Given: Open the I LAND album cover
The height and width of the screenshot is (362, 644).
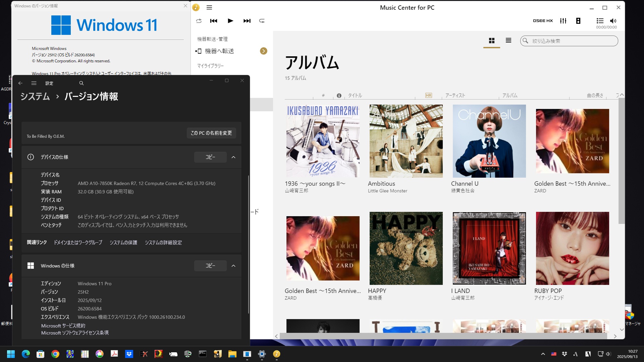Looking at the screenshot, I should pos(489,248).
